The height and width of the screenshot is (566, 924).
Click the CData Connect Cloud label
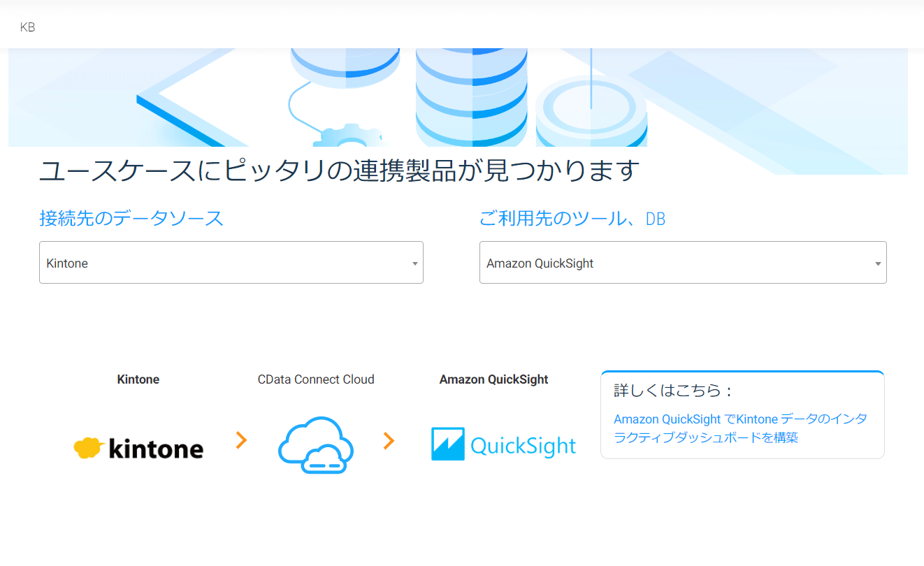pos(316,379)
